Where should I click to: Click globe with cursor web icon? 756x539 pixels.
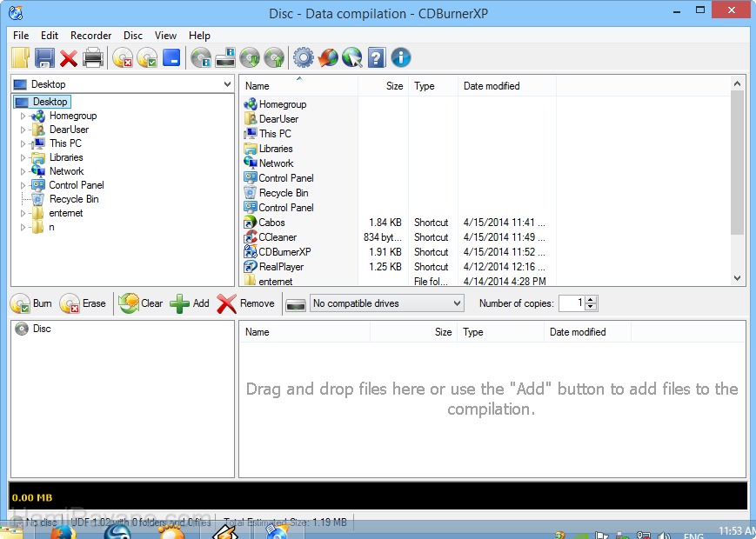pos(352,57)
